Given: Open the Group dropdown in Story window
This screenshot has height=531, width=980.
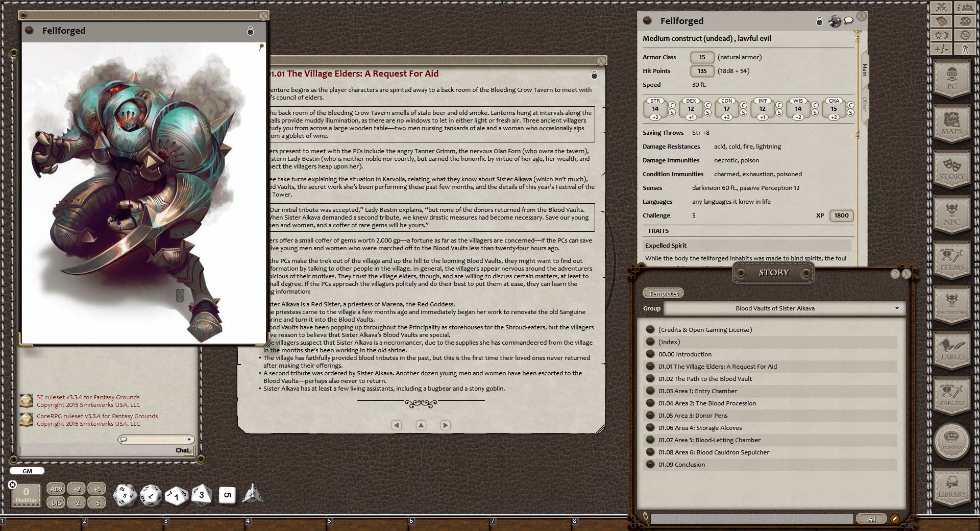Looking at the screenshot, I should tap(784, 308).
